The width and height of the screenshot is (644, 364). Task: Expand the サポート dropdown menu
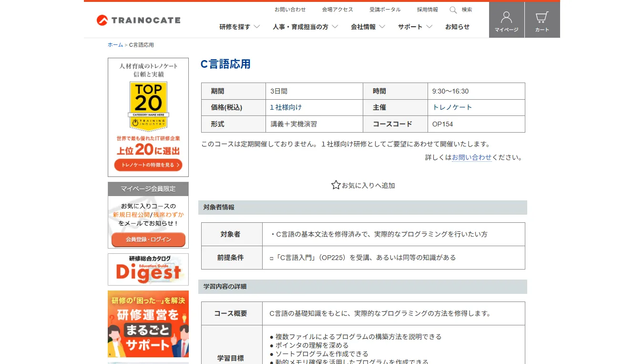[415, 27]
